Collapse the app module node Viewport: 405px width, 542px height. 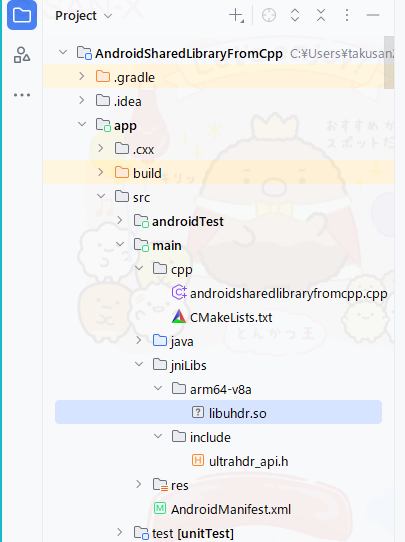point(82,124)
